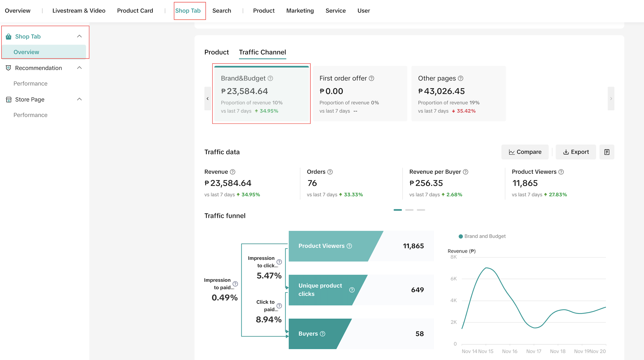Click info icon next to Orders metric

pyautogui.click(x=330, y=172)
